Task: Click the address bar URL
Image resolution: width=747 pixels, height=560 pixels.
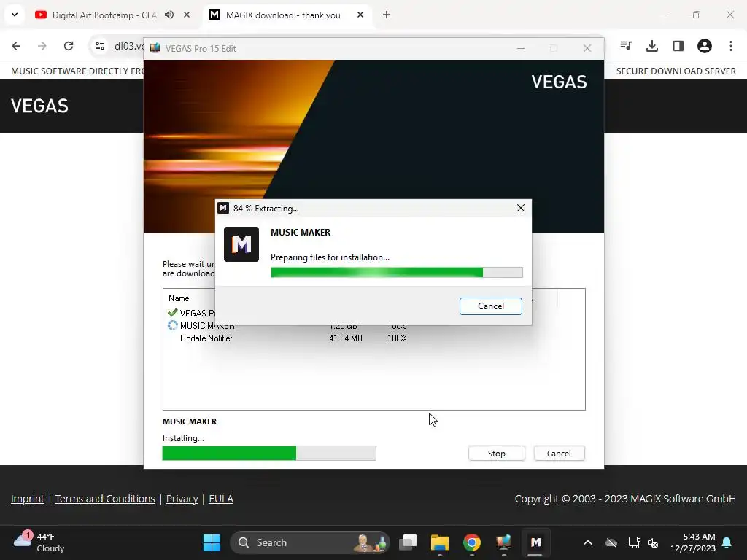Action: point(128,46)
